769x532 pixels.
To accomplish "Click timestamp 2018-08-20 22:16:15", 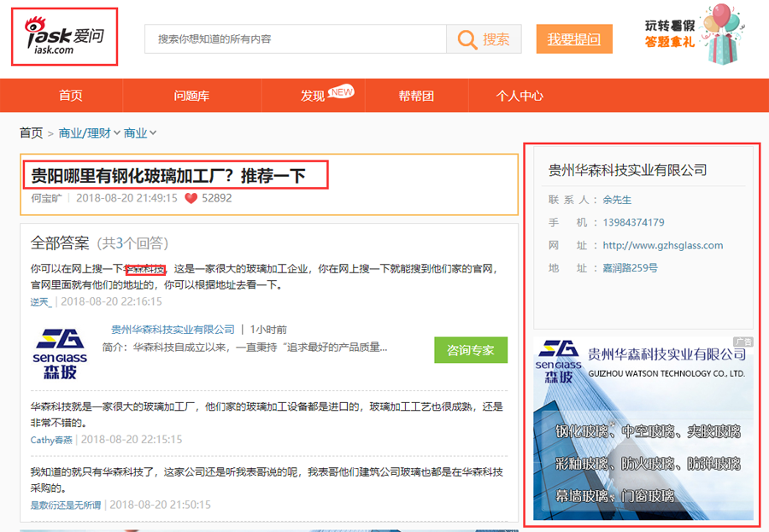I will pyautogui.click(x=111, y=301).
